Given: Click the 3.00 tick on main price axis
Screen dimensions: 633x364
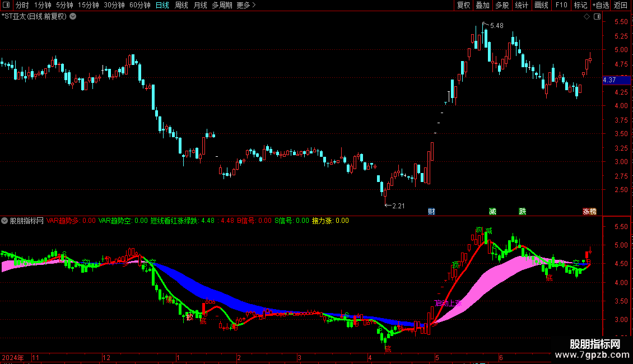Looking at the screenshot, I should [621, 161].
